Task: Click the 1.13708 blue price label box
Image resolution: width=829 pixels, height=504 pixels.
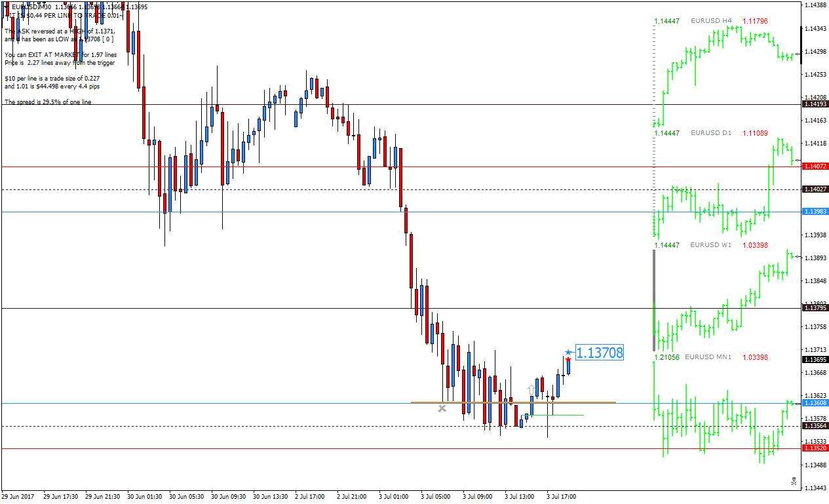Action: (x=599, y=353)
